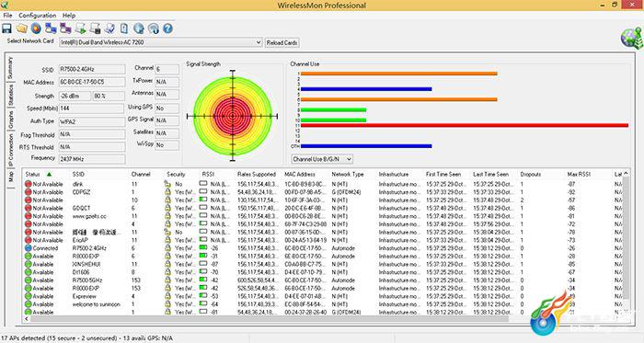Screen dimensions: 644x343
Task: Click the green-arrow start logging toolbar icon
Action: pyautogui.click(x=80, y=29)
